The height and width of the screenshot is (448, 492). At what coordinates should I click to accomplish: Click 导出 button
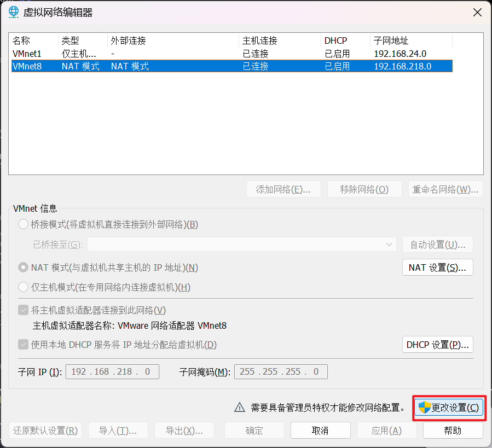tap(184, 430)
